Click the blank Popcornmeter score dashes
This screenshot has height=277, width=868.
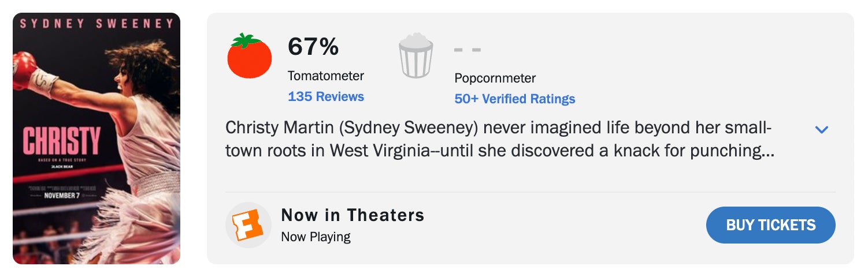[x=467, y=50]
